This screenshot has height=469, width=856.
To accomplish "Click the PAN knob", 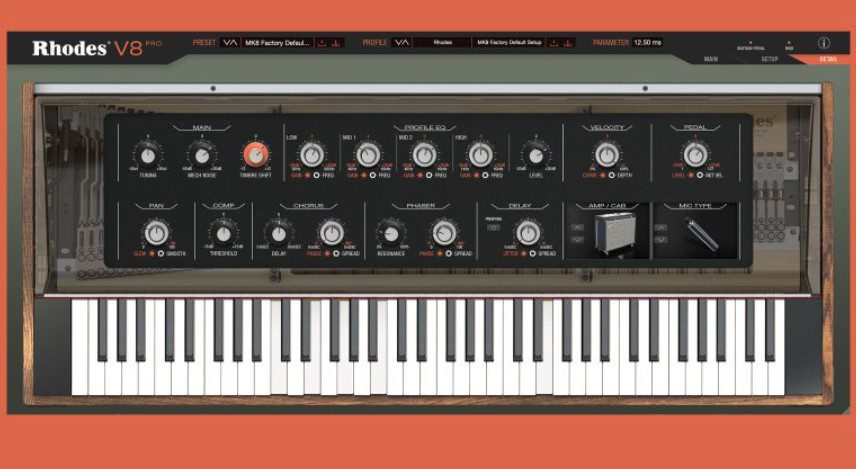I will point(157,233).
